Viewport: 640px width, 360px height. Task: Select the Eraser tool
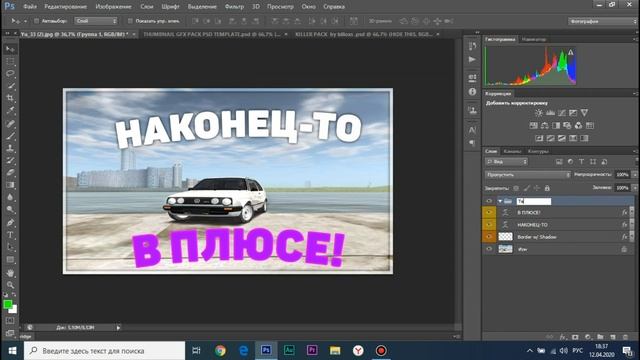point(10,173)
